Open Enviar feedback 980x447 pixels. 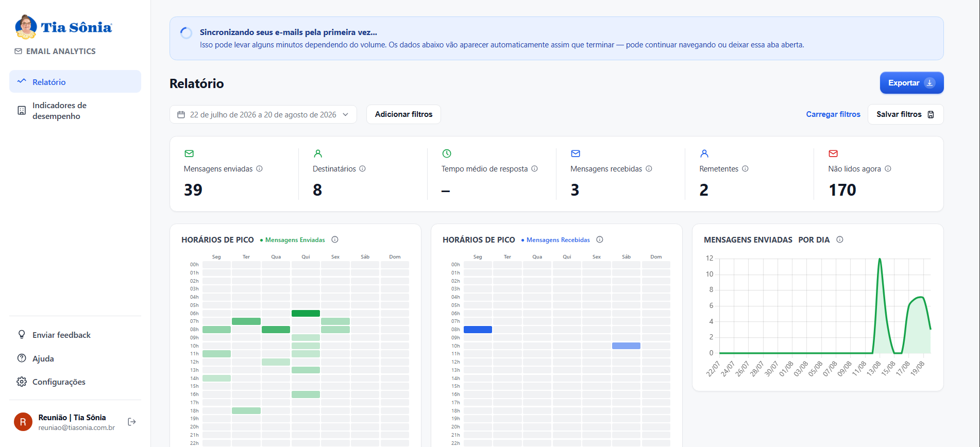click(x=75, y=335)
